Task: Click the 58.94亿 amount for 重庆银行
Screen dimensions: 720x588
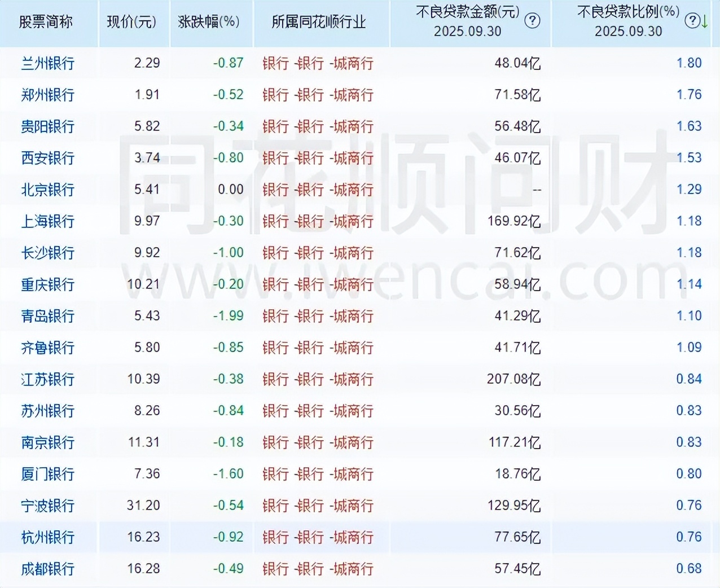Action: pos(517,284)
